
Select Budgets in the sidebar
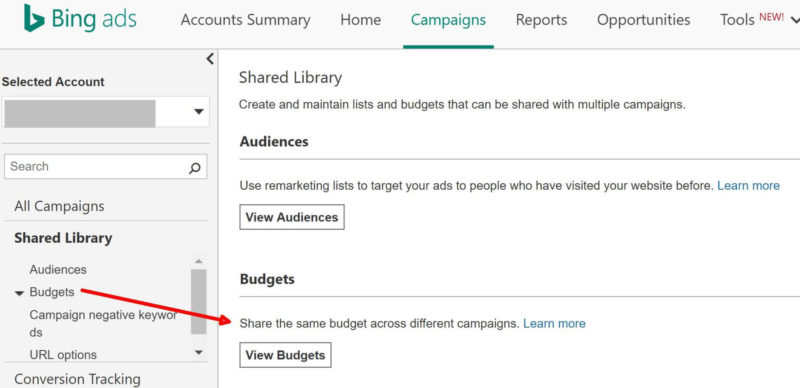[x=52, y=292]
